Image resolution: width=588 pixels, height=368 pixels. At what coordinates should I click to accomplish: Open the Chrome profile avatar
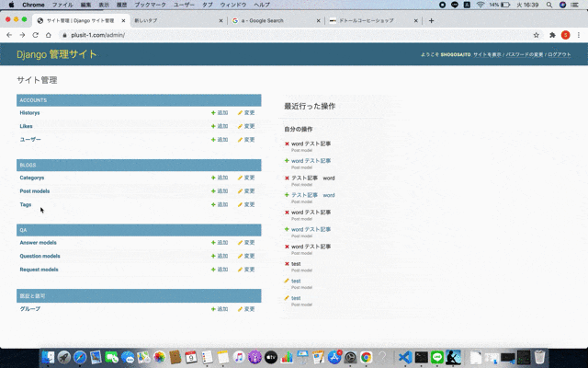(566, 35)
